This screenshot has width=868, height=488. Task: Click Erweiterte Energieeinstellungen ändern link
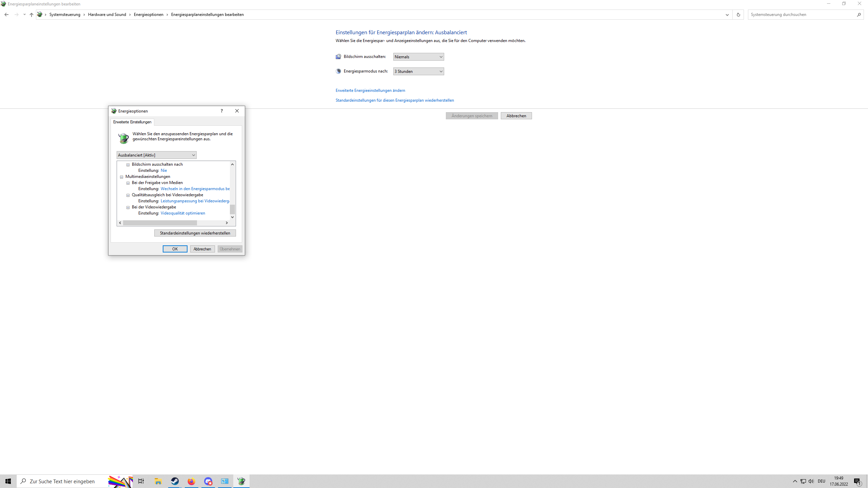(370, 90)
